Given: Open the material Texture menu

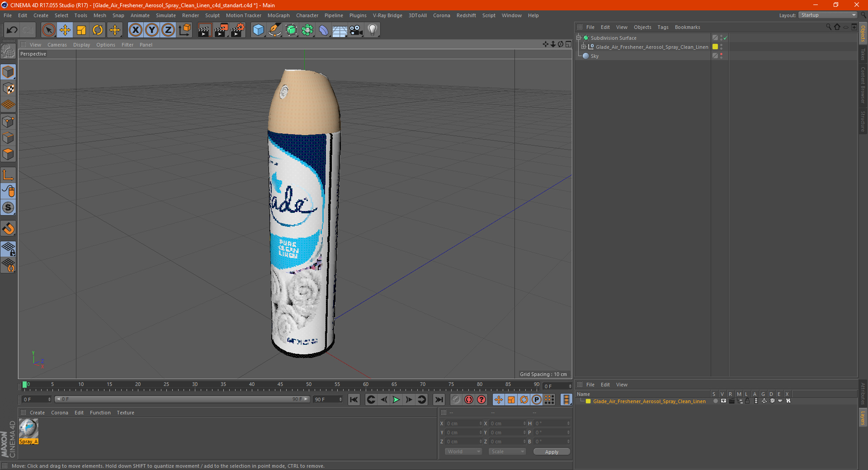Looking at the screenshot, I should [125, 413].
